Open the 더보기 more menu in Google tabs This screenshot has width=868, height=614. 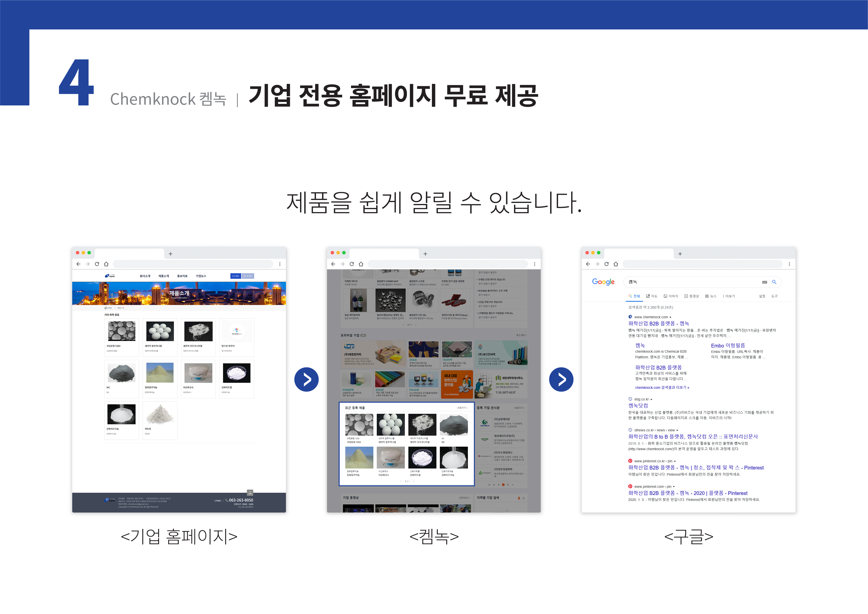click(x=729, y=296)
